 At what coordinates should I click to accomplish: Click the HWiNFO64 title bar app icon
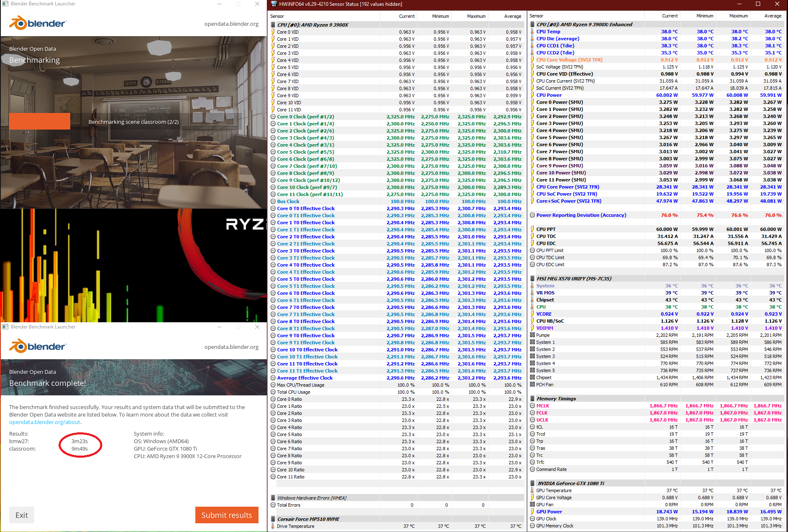point(273,4)
